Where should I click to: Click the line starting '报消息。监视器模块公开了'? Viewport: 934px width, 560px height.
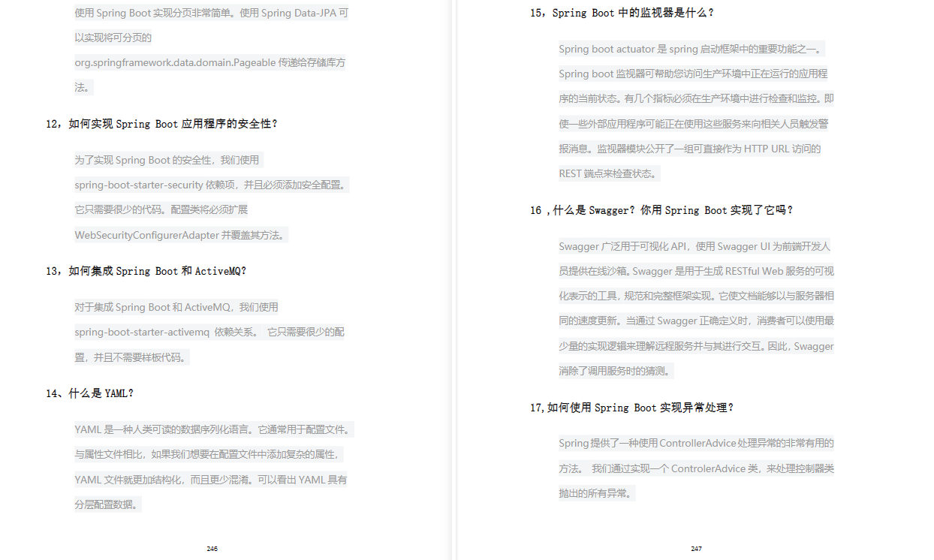click(690, 149)
